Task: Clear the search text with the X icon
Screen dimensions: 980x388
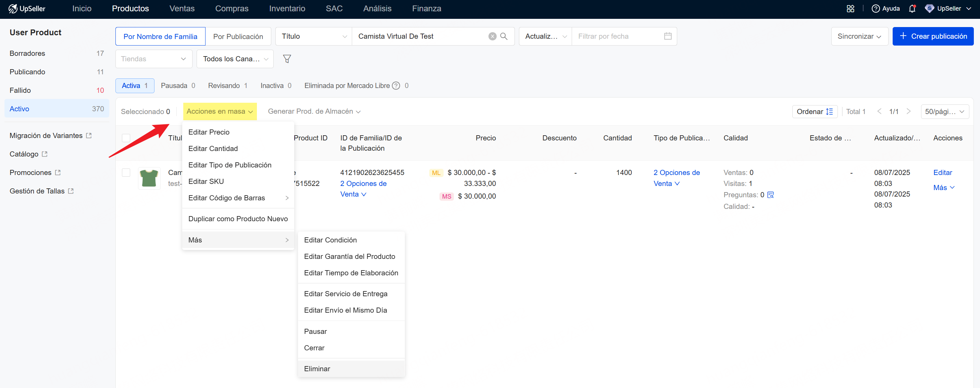Action: coord(492,36)
